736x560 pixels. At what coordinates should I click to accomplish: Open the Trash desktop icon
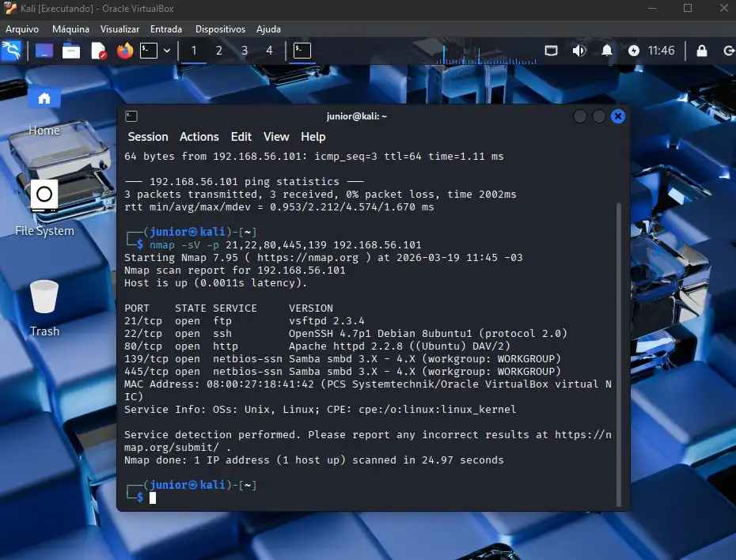[44, 297]
